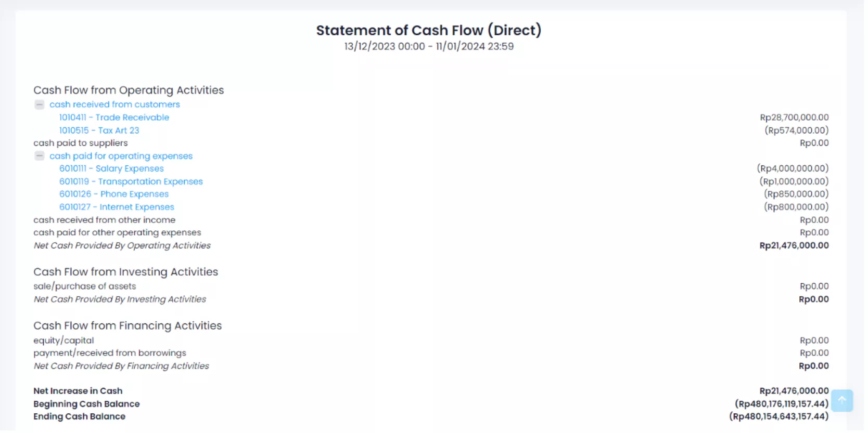The height and width of the screenshot is (433, 868).
Task: Click the Cash Flow from Investing Activities heading
Action: [x=126, y=272]
